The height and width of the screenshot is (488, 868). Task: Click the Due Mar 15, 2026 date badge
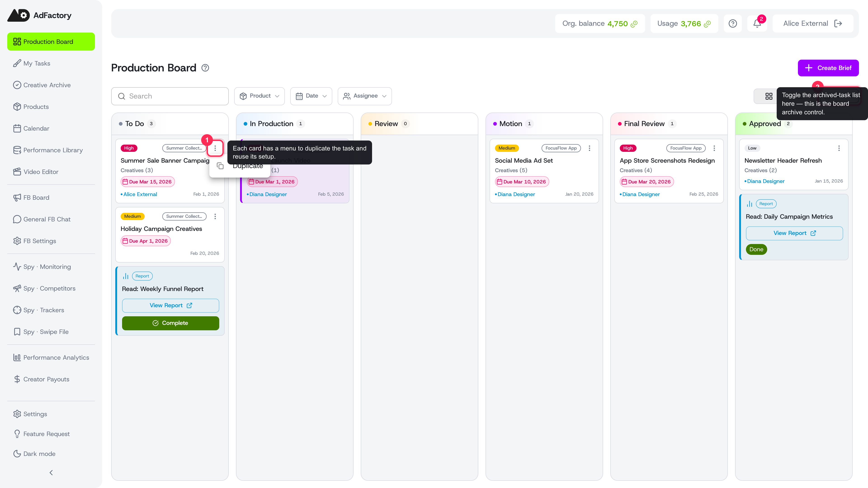click(x=148, y=182)
